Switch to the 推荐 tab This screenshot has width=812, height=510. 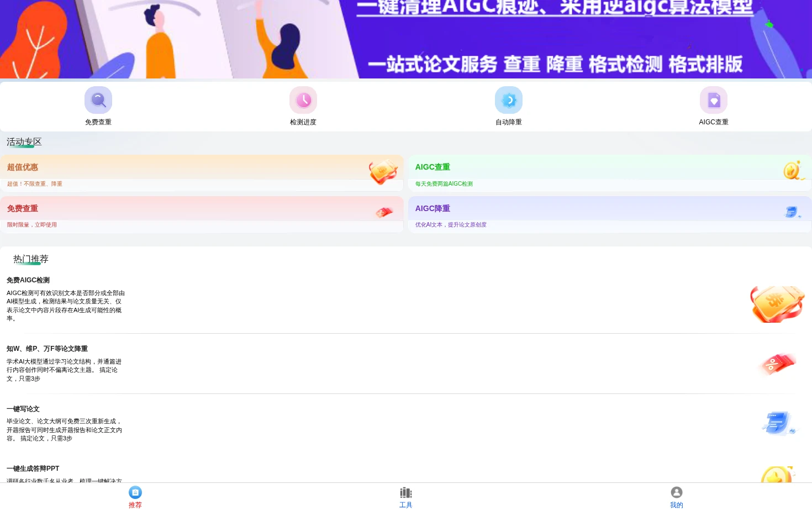(135, 497)
